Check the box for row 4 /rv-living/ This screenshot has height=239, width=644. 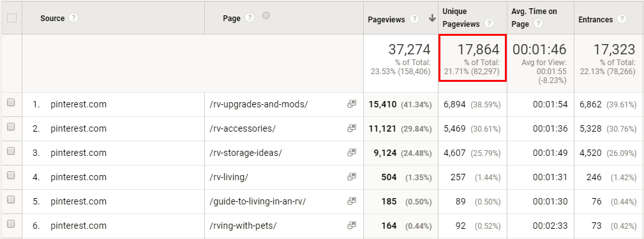coord(11,176)
